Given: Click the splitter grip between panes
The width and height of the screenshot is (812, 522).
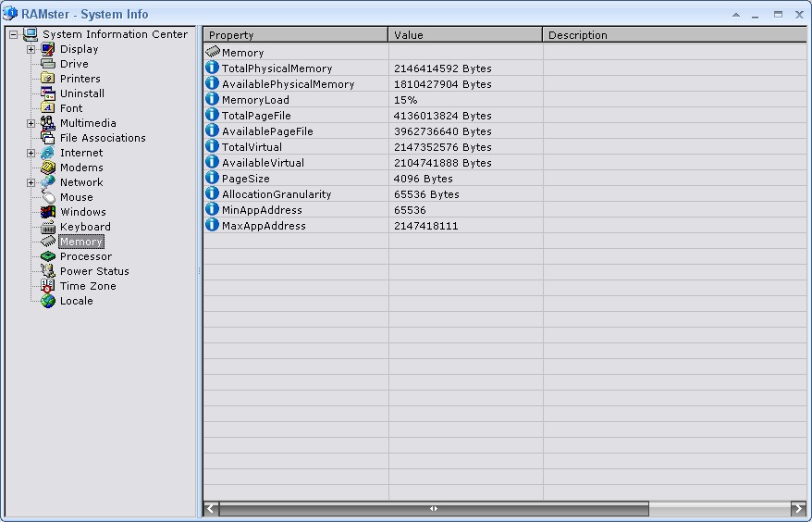Looking at the screenshot, I should [200, 270].
